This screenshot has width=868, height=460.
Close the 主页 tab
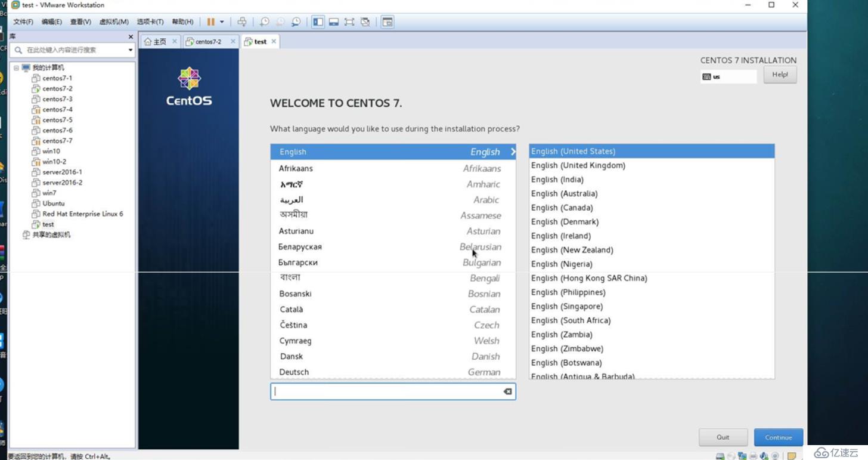[174, 41]
